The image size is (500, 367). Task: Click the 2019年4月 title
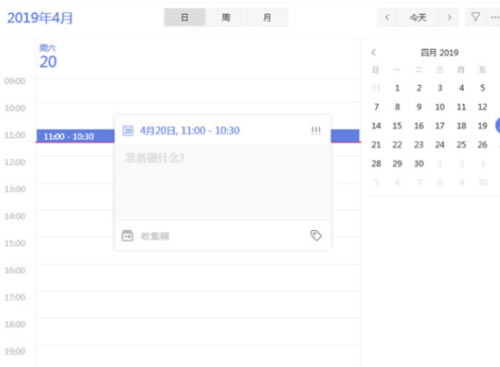(x=40, y=18)
